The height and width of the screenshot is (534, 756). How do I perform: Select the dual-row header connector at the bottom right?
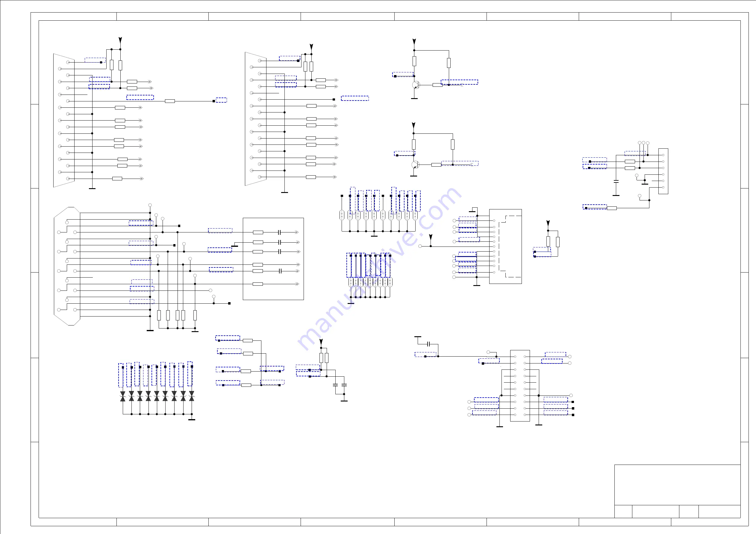pos(520,386)
